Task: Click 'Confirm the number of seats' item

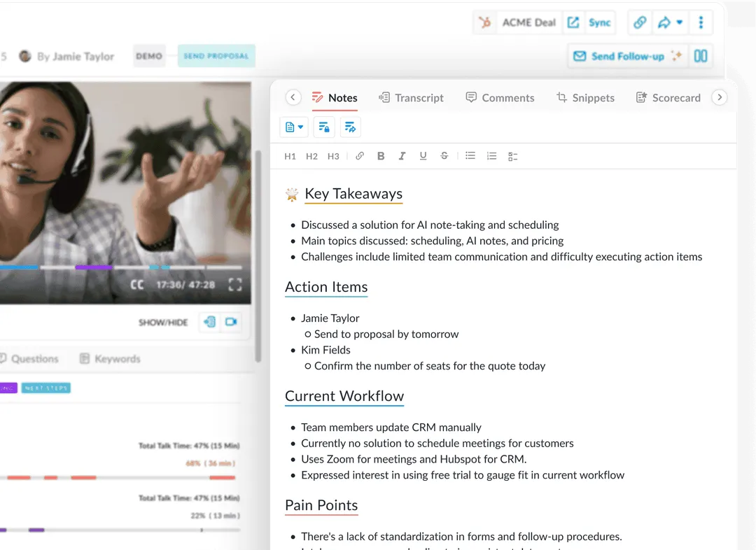Action: pyautogui.click(x=430, y=366)
